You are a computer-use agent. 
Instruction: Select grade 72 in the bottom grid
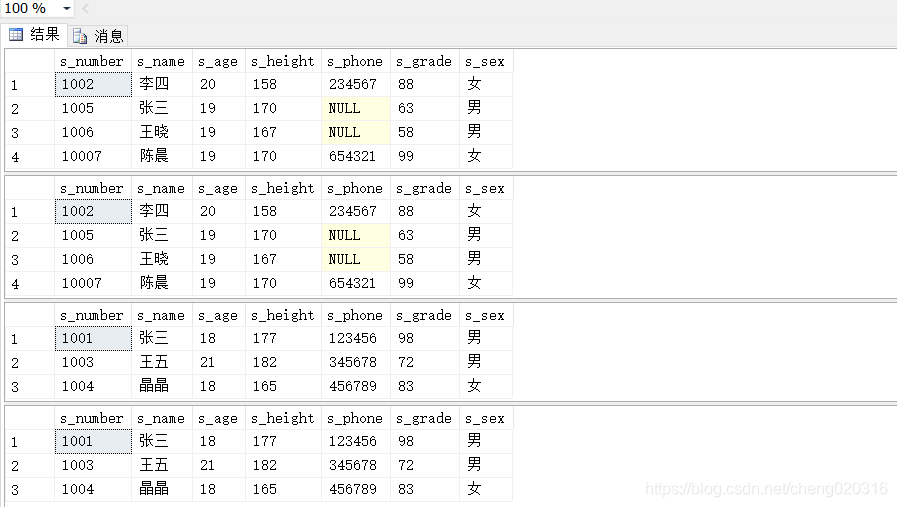pos(425,466)
